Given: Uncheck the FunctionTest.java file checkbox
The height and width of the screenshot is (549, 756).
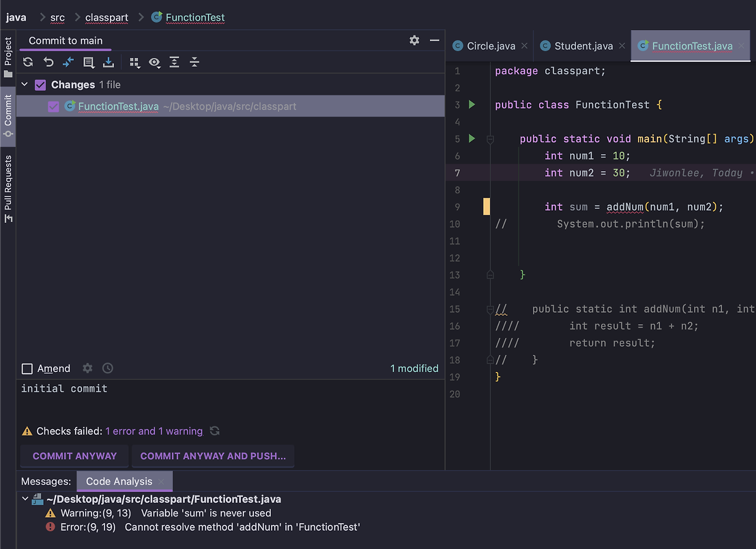Looking at the screenshot, I should [x=54, y=107].
